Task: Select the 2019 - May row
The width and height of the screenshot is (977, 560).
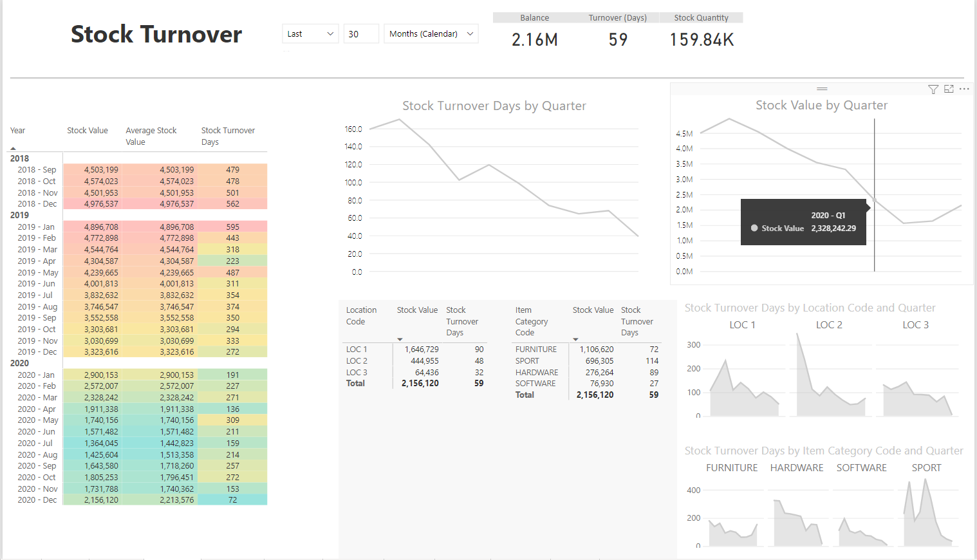Action: coord(138,272)
